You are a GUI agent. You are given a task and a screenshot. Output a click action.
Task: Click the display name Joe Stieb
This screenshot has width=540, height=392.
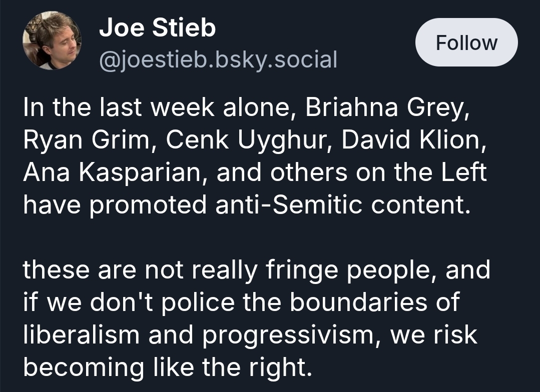tap(157, 28)
